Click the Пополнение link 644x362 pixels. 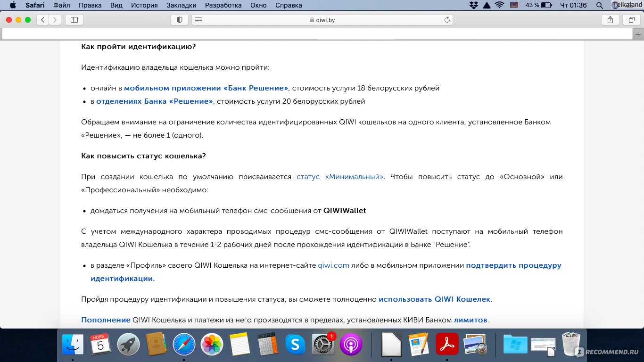coord(106,320)
